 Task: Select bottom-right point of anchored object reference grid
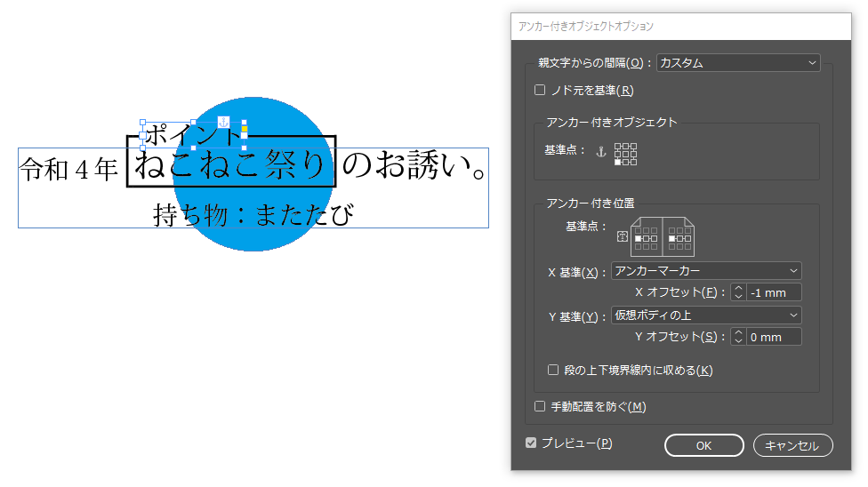634,162
